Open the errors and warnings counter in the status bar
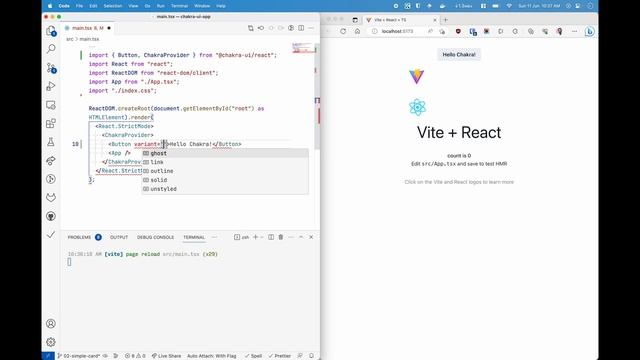Screen dimensions: 640x360 (135, 356)
